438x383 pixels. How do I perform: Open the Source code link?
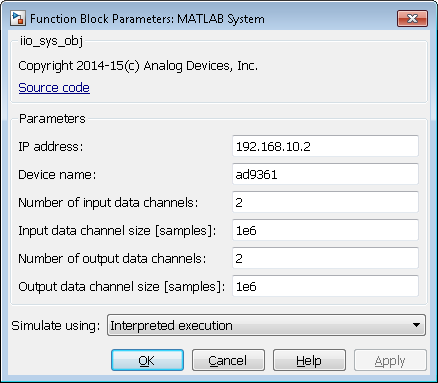pyautogui.click(x=54, y=88)
